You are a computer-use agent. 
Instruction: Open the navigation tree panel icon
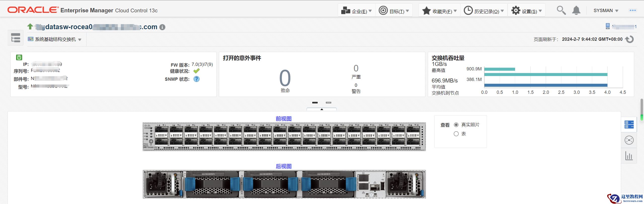coord(15,38)
